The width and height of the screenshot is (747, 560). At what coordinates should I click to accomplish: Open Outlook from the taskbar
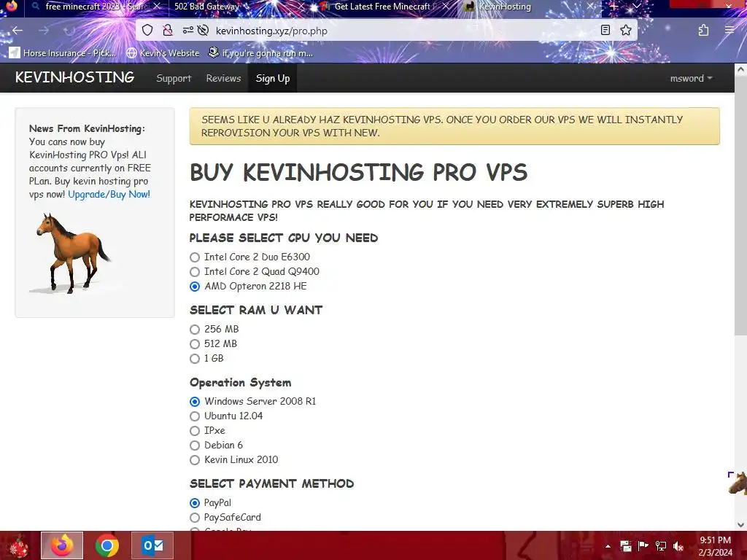(152, 545)
